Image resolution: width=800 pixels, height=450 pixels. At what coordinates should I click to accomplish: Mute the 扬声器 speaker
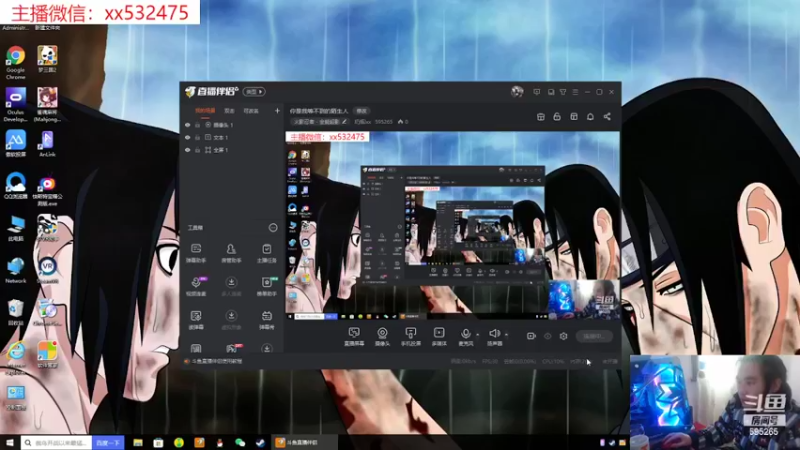pos(494,337)
